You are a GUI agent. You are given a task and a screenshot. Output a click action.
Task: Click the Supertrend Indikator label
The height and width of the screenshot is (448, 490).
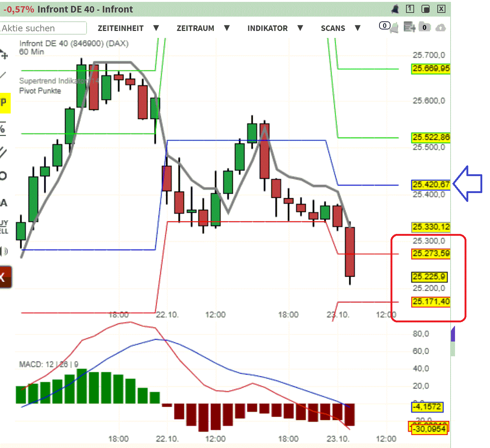58,81
